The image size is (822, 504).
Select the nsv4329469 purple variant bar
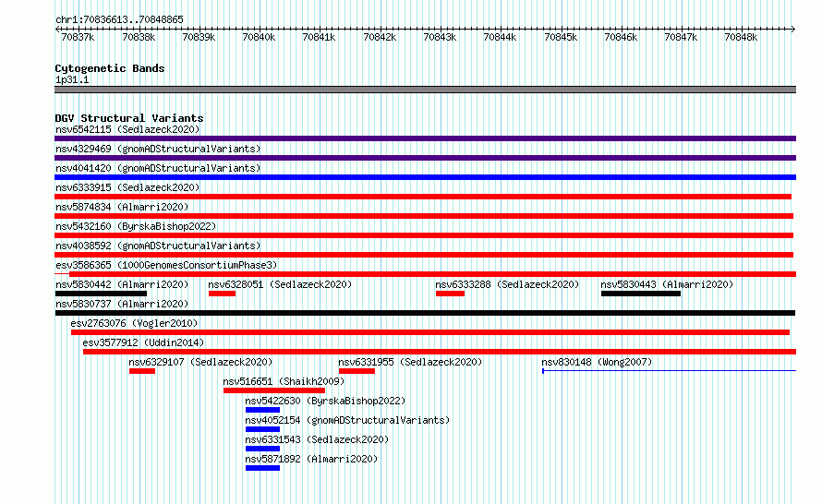(425, 158)
